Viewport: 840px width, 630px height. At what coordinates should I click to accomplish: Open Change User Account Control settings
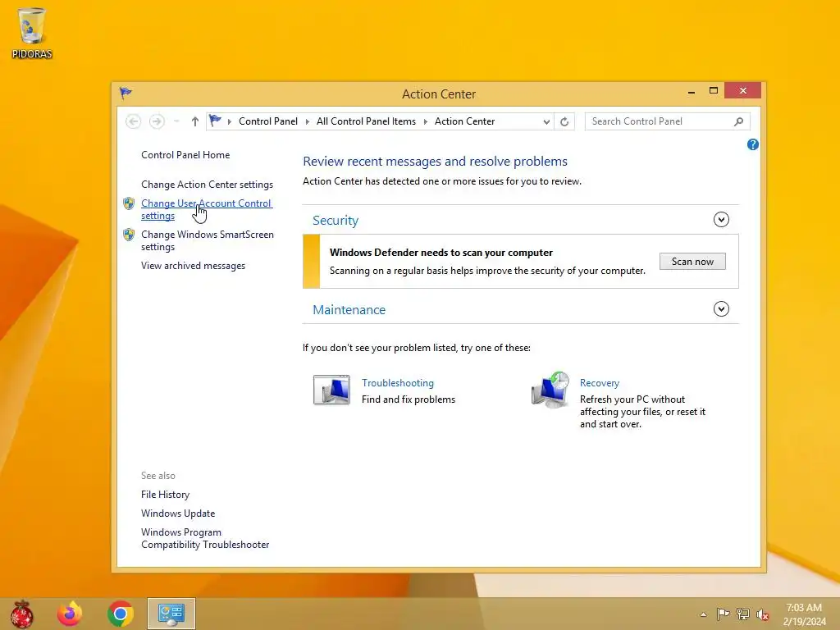pyautogui.click(x=206, y=209)
